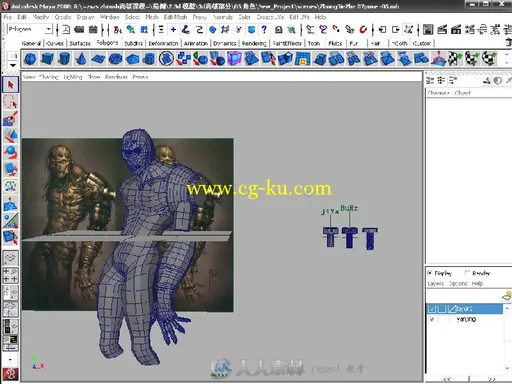Start IPR render via the IPR icon

click(456, 30)
